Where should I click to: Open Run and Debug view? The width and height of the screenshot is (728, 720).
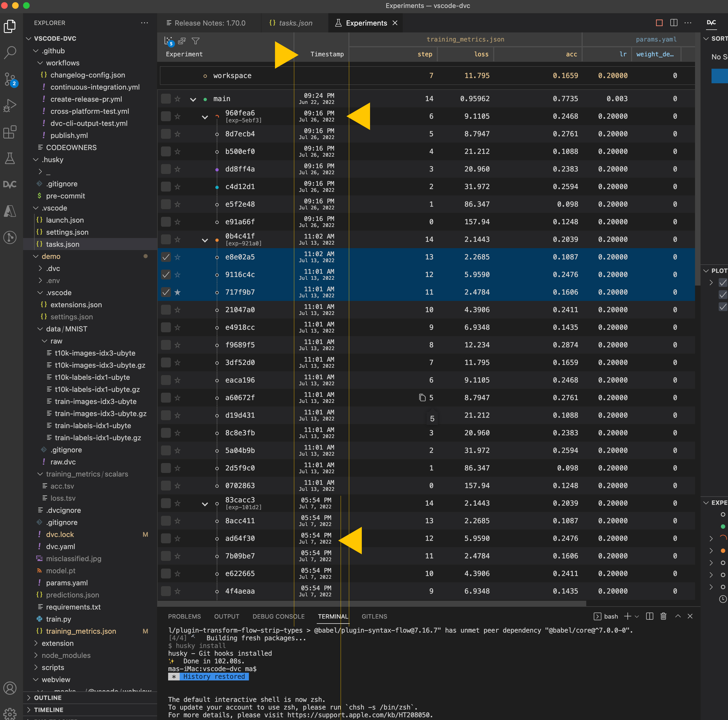point(10,106)
